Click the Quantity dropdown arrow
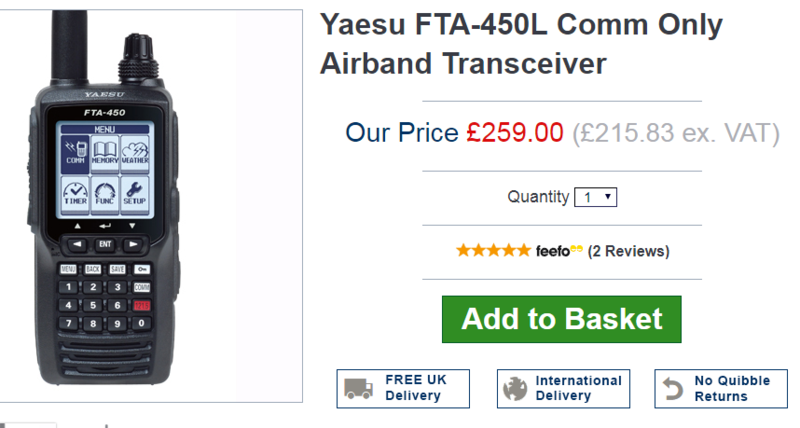The image size is (800, 428). click(608, 197)
